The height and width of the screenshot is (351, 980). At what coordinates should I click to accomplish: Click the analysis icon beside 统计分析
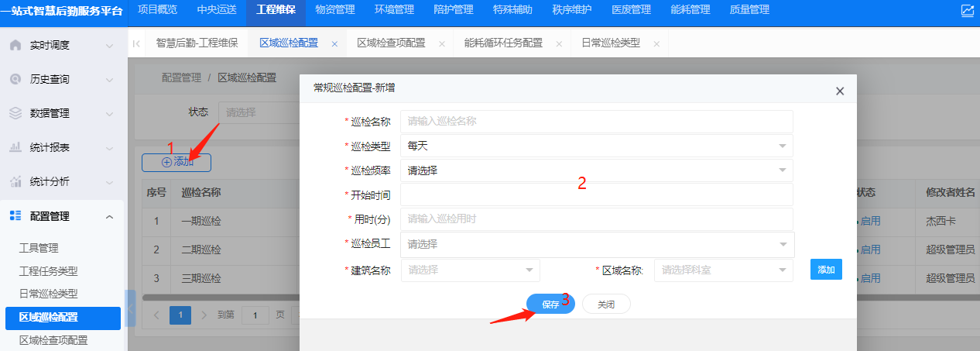[x=15, y=181]
